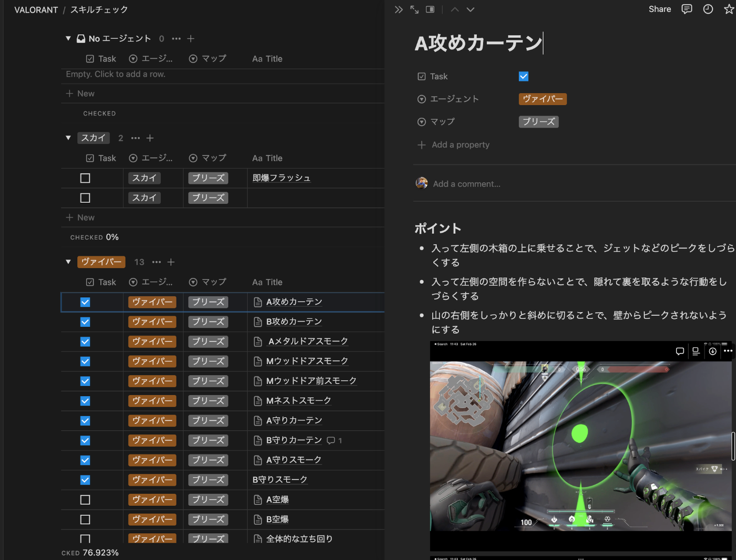Open Task column header in スカイ table
The width and height of the screenshot is (736, 560).
point(101,158)
